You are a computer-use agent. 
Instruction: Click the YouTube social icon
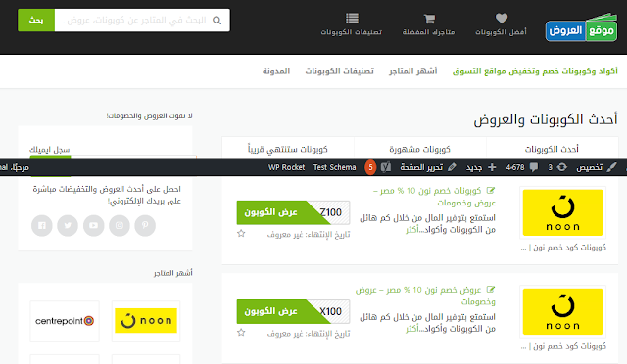point(94,225)
